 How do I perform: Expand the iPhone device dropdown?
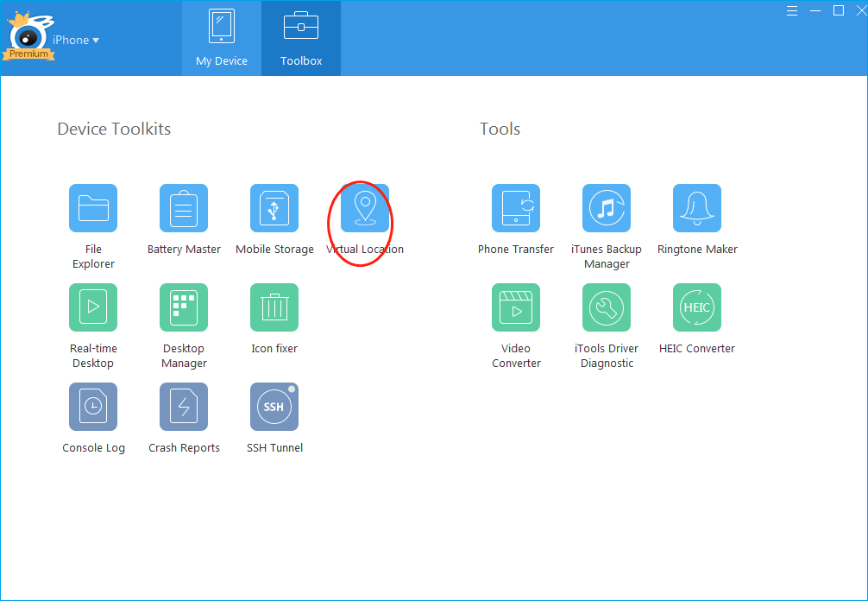[x=76, y=40]
